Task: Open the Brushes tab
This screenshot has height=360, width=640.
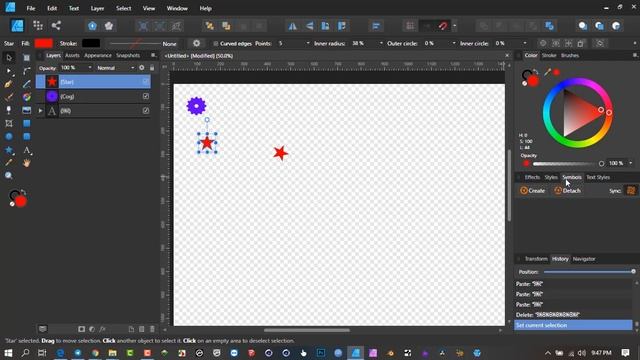Action: (570, 56)
